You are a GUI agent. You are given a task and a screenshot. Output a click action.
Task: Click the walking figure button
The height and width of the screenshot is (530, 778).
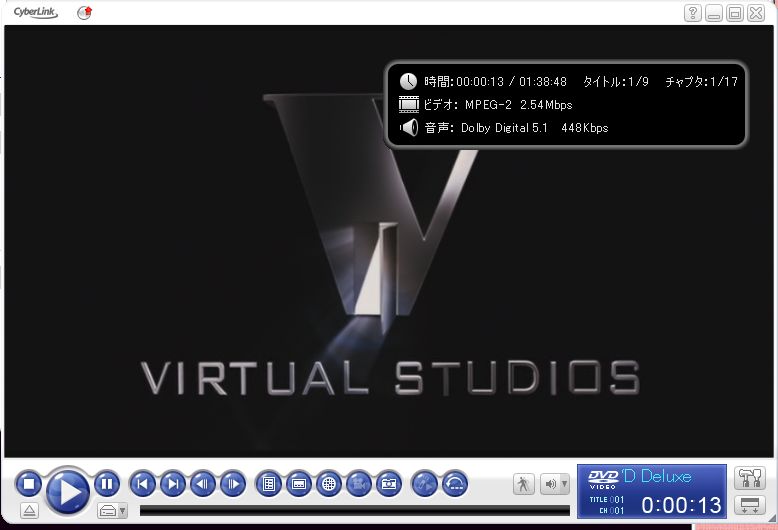523,484
